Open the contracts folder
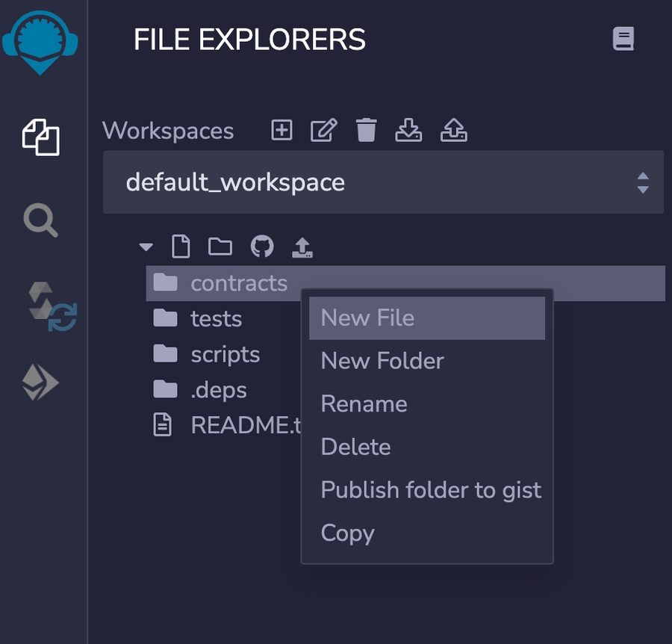672x644 pixels. click(239, 282)
